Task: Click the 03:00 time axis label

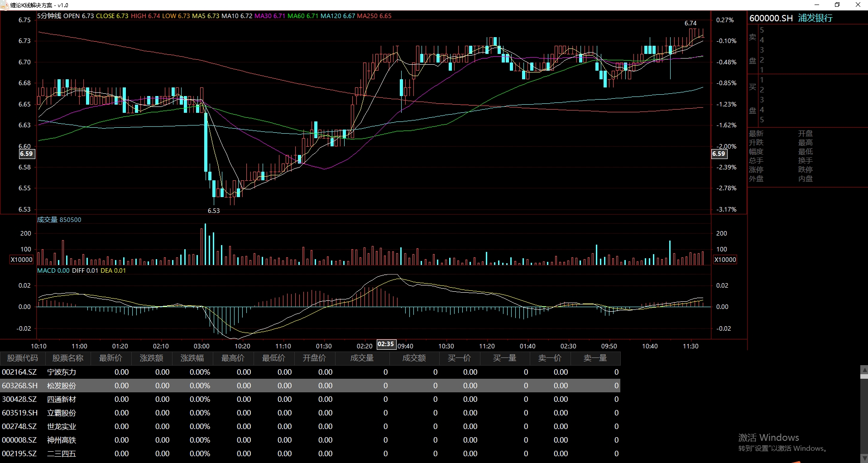Action: click(201, 346)
